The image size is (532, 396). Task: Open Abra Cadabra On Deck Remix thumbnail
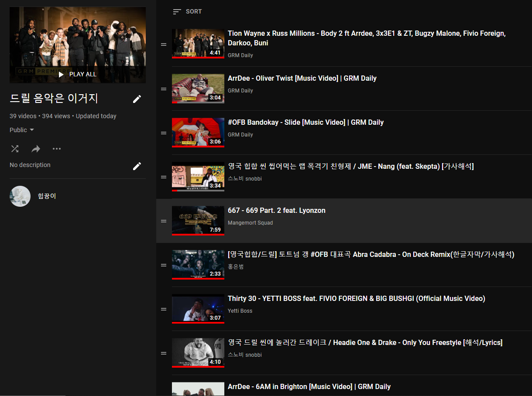point(198,264)
